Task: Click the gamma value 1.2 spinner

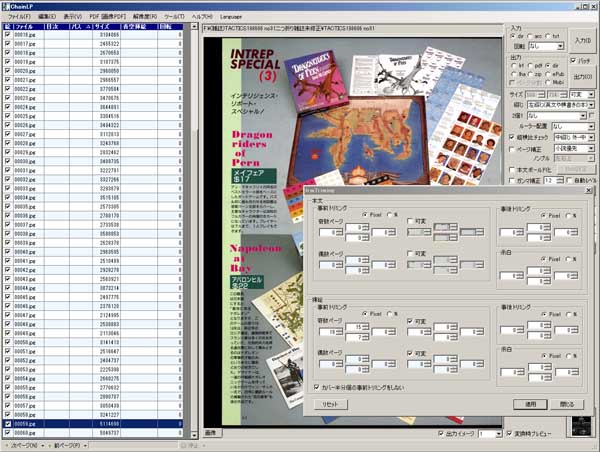Action: point(553,180)
